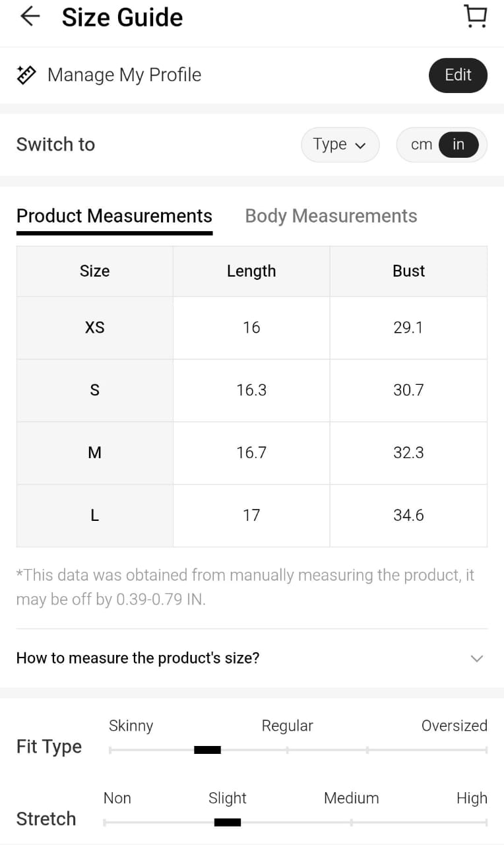Expand 'How to measure the product's size?'

138,658
